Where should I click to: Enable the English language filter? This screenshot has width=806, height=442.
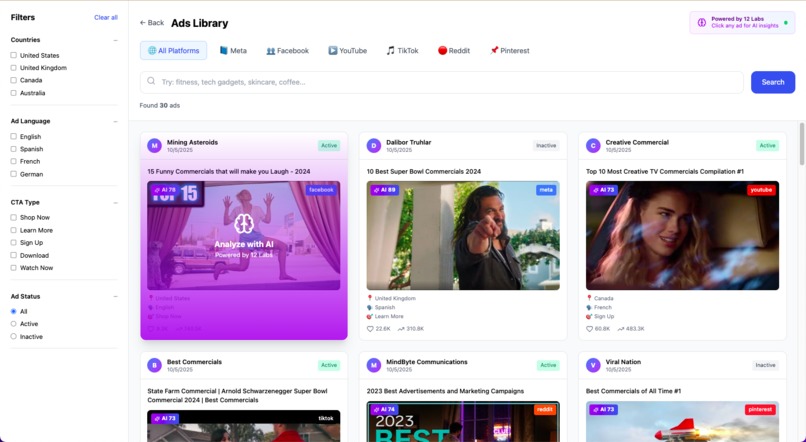click(13, 136)
